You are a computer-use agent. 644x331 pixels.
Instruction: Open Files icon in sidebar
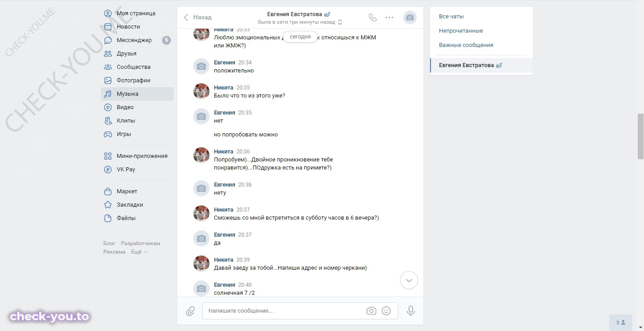[108, 218]
